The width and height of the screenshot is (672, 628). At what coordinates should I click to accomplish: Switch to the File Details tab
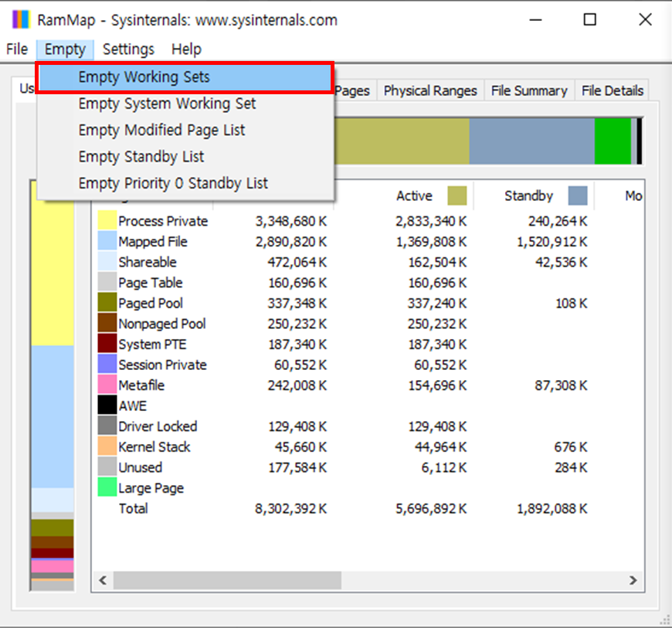612,91
